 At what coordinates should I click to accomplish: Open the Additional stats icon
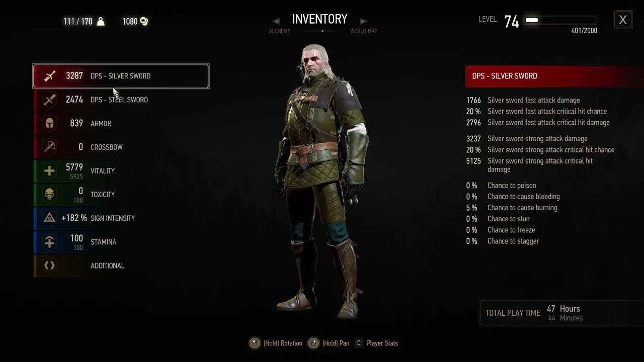49,265
